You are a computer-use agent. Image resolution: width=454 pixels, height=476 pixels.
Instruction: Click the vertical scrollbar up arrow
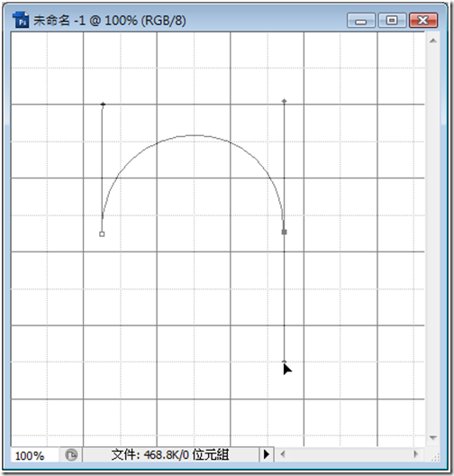point(433,41)
